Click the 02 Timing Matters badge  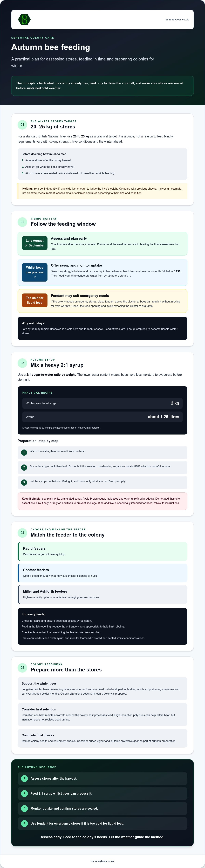click(x=22, y=222)
